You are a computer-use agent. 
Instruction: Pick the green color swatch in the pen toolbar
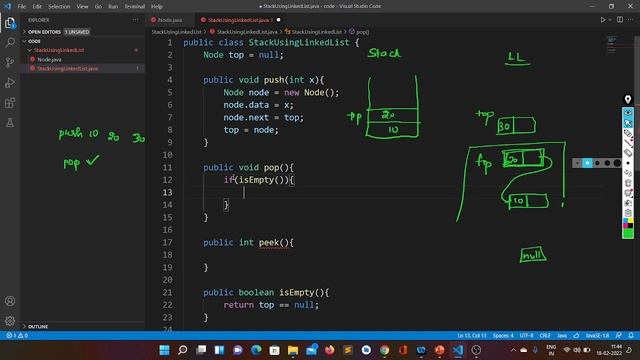pyautogui.click(x=628, y=233)
